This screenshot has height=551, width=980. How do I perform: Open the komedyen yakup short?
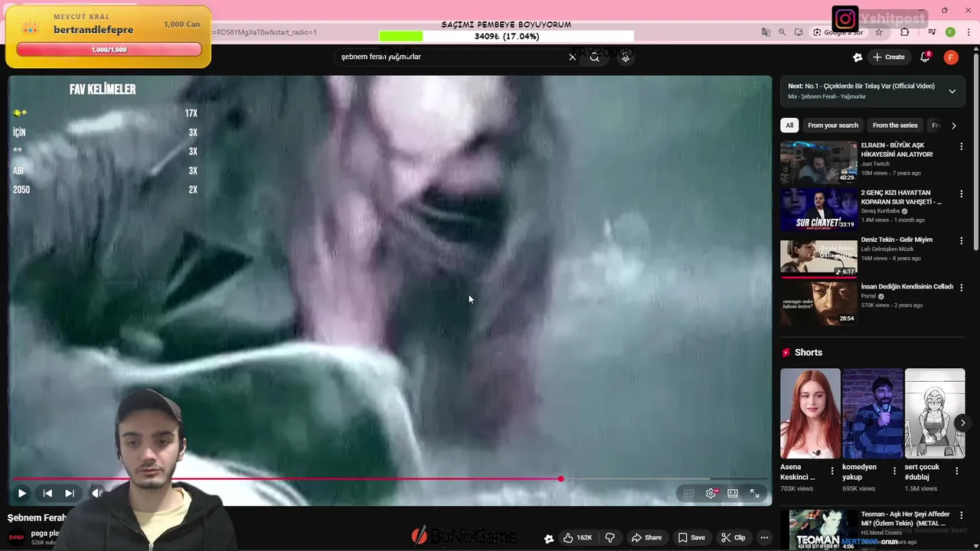872,413
